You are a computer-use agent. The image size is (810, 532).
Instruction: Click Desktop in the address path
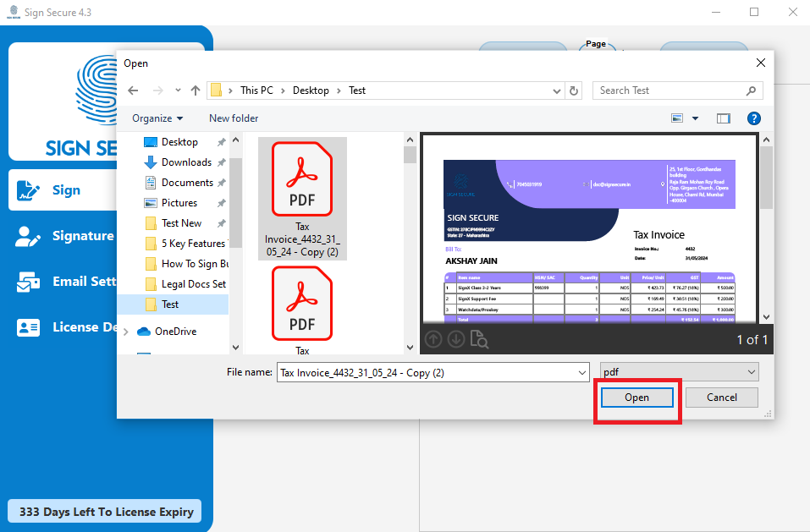[x=311, y=90]
